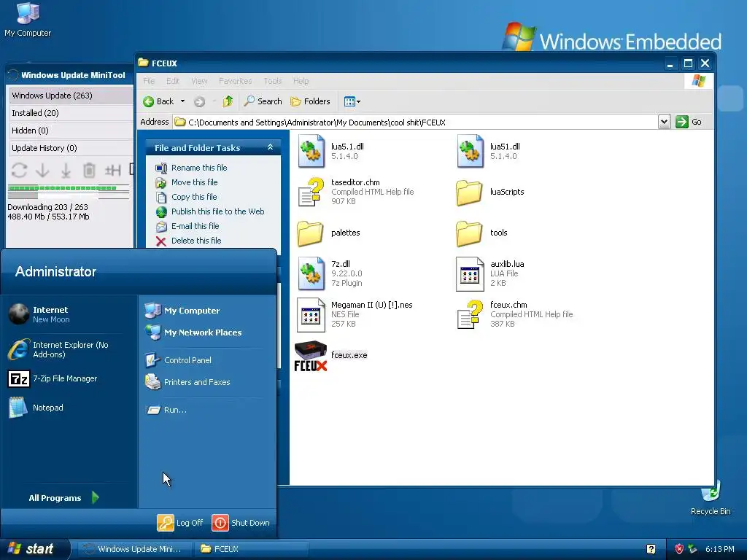
Task: Launch 7-Zip File Manager from Start menu
Action: pyautogui.click(x=53, y=378)
